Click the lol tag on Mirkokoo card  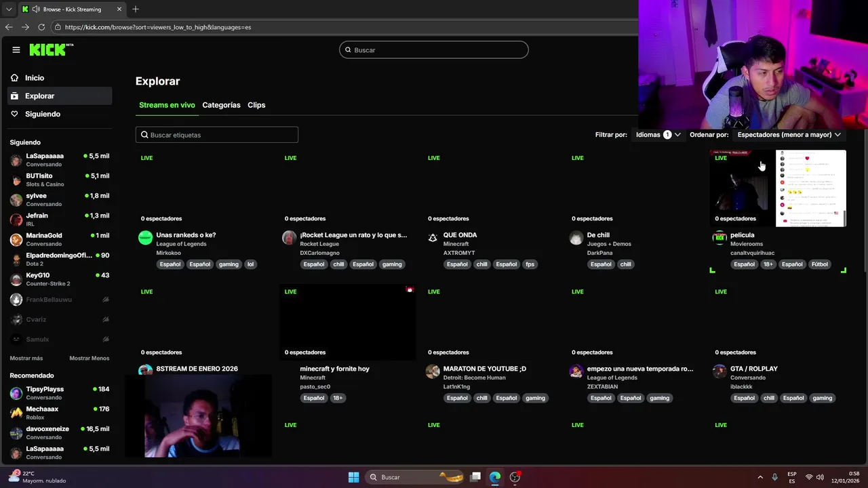[250, 264]
